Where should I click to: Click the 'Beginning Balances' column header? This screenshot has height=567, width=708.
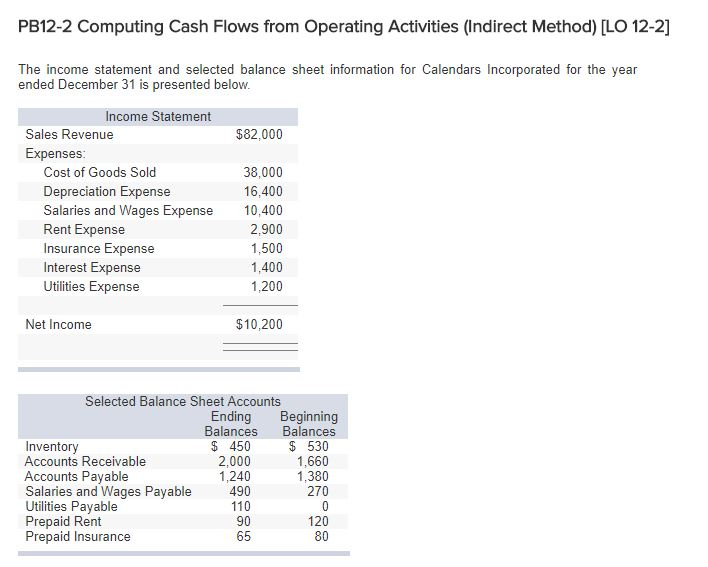click(309, 424)
